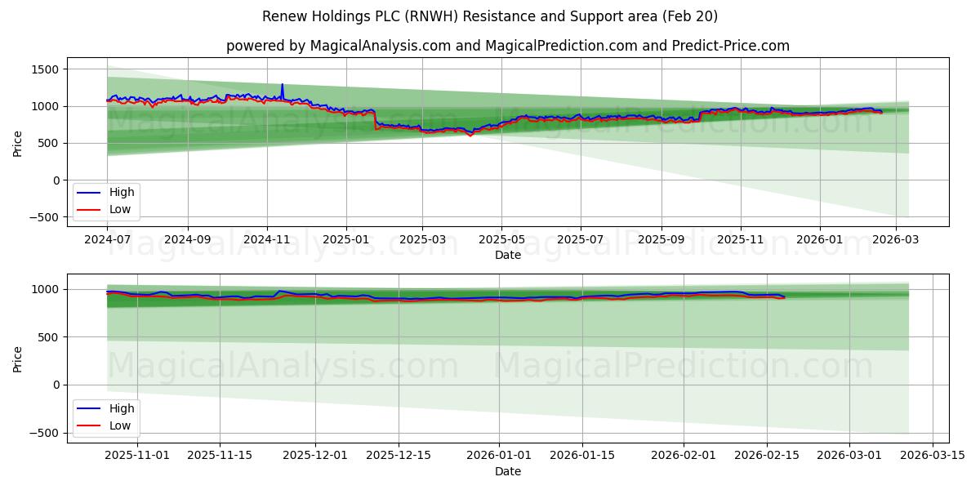Click the 2026-01-01 x-axis label
The width and height of the screenshot is (980, 490).
[x=499, y=457]
